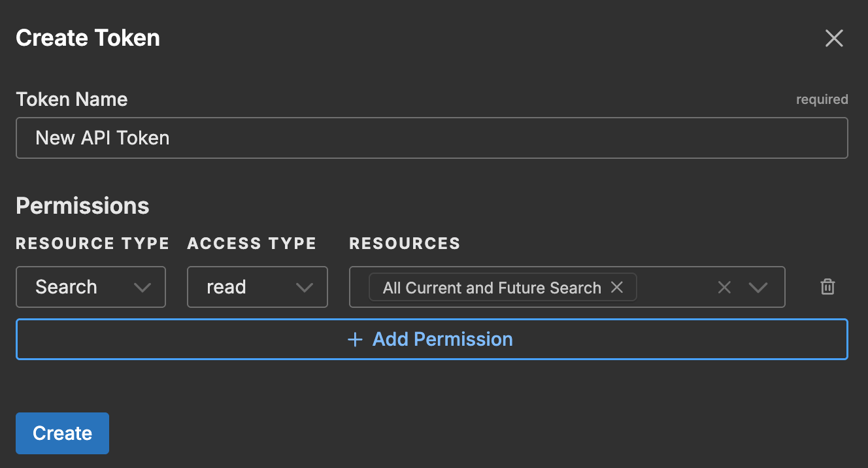The width and height of the screenshot is (868, 468).
Task: Expand the Resources dropdown chevron
Action: 758,288
